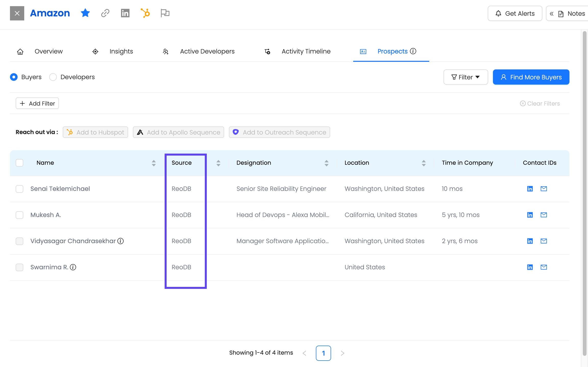588x367 pixels.
Task: Click the copy link icon in header
Action: point(105,13)
